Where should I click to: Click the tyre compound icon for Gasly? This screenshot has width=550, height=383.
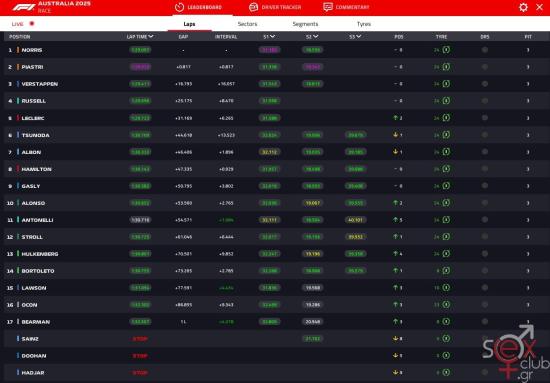(x=446, y=186)
